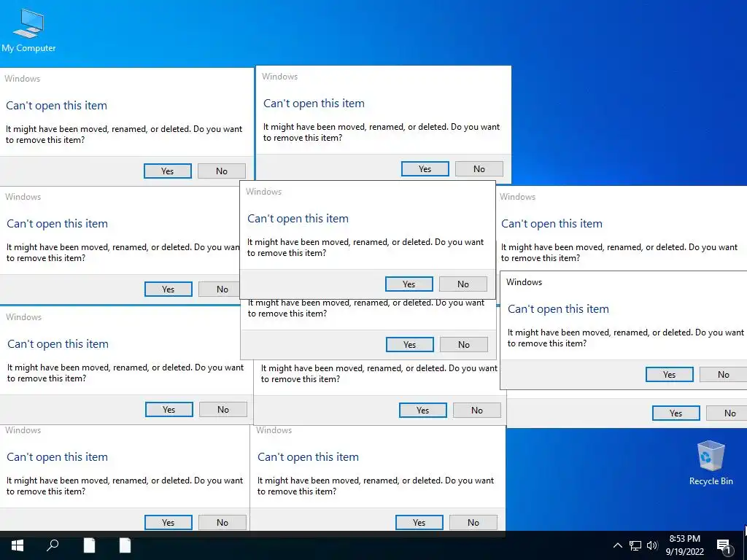This screenshot has height=560, width=747.
Task: Click No just below the active black-titled dialog
Action: pos(727,413)
